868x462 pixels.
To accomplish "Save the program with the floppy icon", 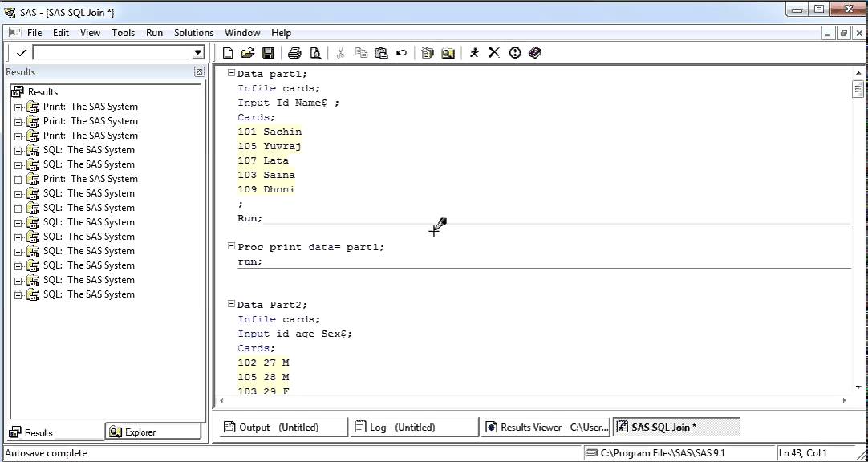I will pos(268,53).
